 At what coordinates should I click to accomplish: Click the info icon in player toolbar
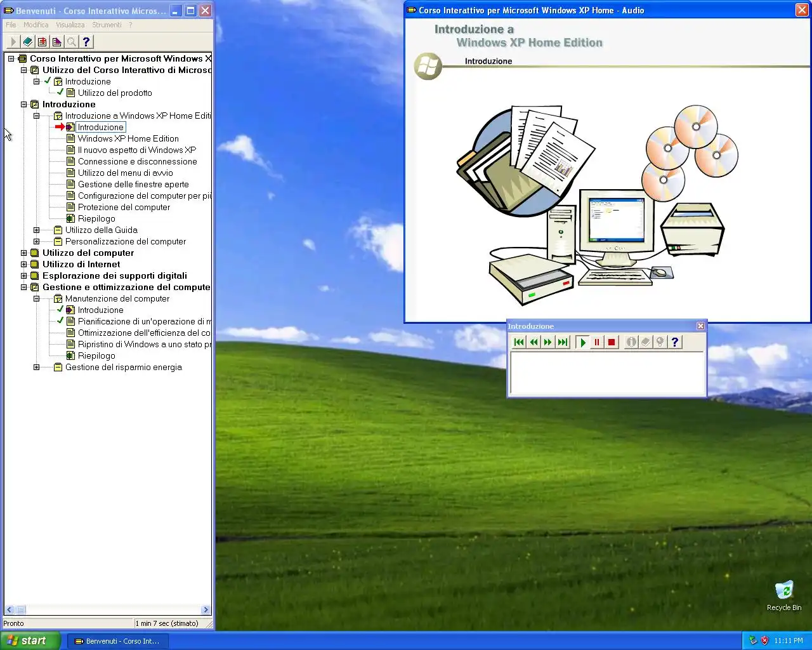click(x=631, y=342)
